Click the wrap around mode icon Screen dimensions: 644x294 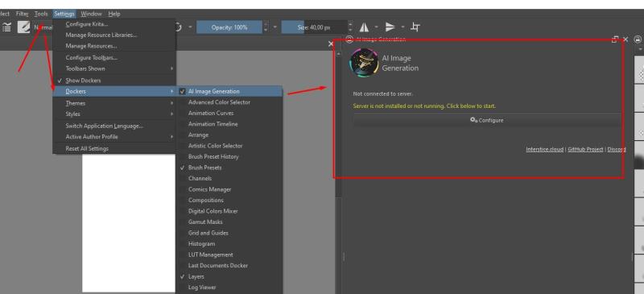pyautogui.click(x=415, y=27)
